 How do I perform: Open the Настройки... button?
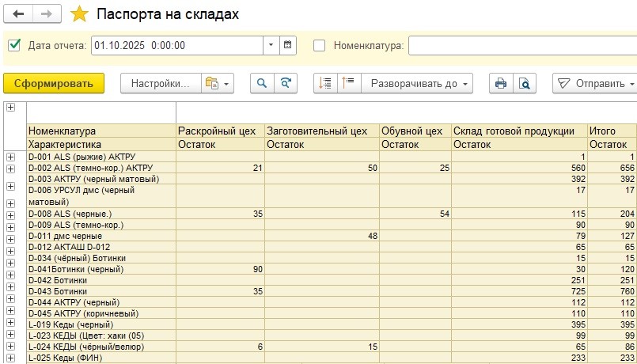159,83
